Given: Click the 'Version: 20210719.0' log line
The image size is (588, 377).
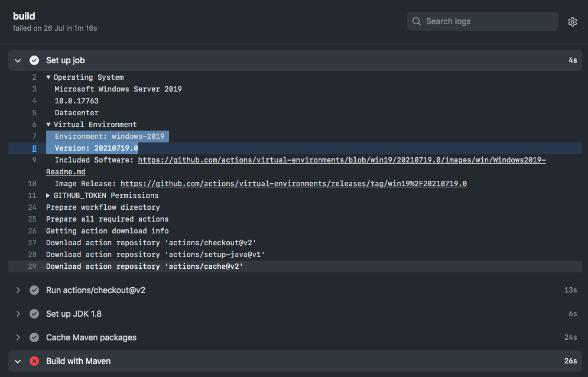Looking at the screenshot, I should coord(96,148).
